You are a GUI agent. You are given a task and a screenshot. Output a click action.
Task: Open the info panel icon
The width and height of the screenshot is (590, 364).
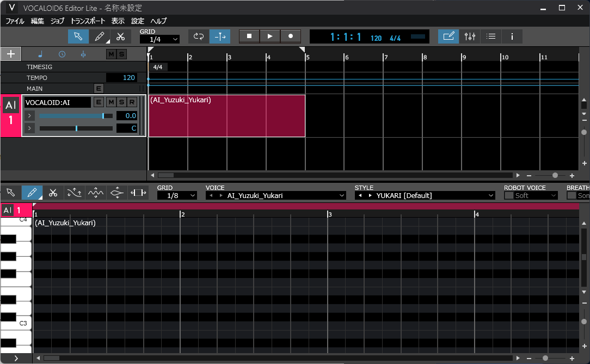coord(512,36)
